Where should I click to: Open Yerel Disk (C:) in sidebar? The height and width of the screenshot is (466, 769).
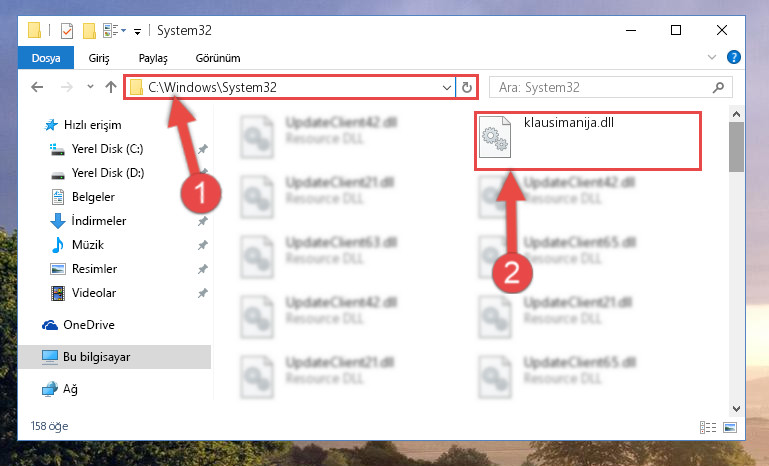point(107,149)
